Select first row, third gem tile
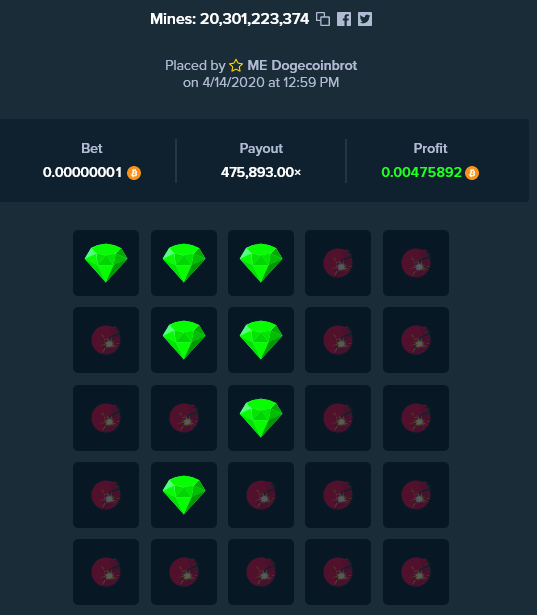Viewport: 537px width, 615px height. (261, 263)
